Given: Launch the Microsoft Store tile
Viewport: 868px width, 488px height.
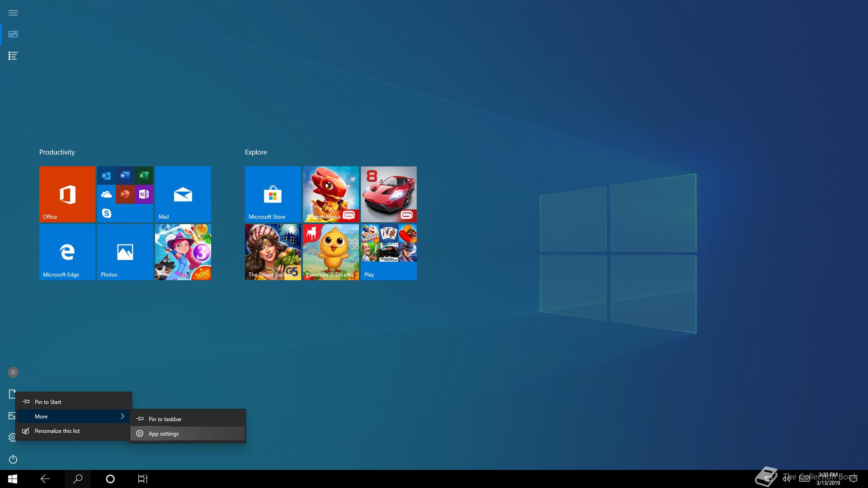Looking at the screenshot, I should (x=273, y=194).
